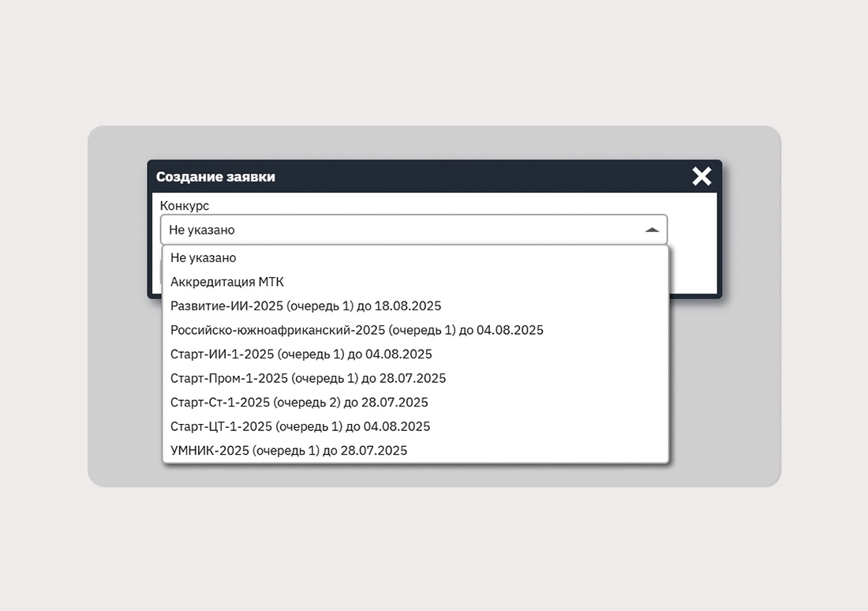
Task: Select Развитие-ИИ-2025 until 18.08.2025
Action: [305, 305]
